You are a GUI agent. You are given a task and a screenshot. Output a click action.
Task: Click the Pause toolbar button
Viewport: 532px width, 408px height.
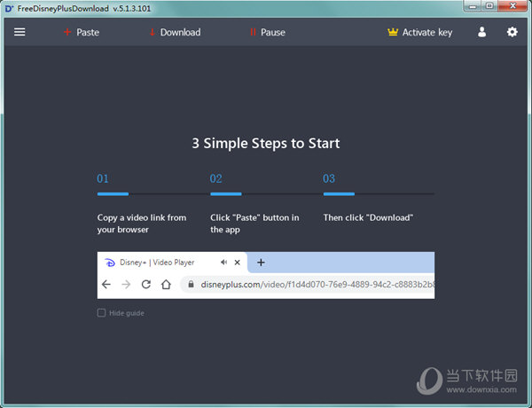click(268, 32)
